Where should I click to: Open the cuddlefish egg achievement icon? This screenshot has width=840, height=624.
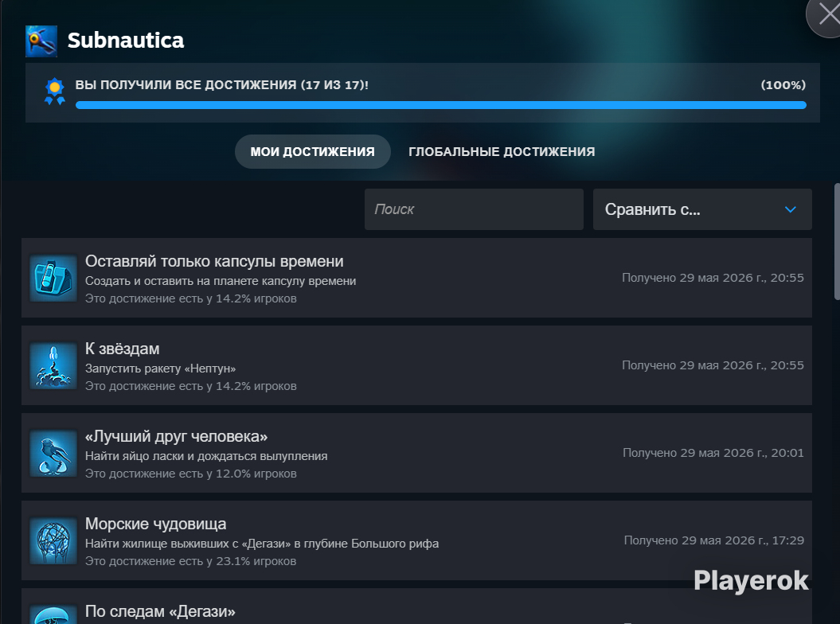point(53,453)
